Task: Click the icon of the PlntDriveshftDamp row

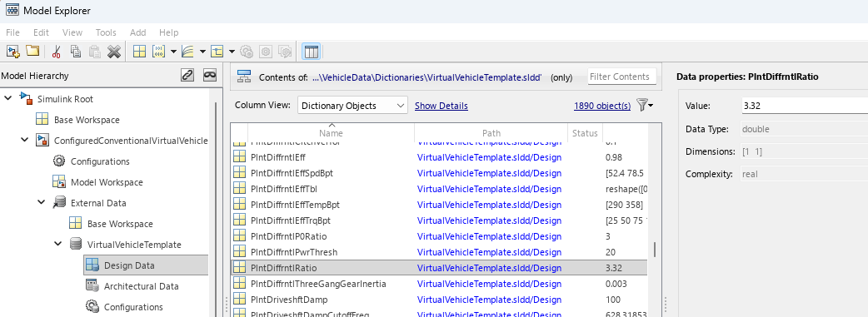Action: click(x=239, y=300)
